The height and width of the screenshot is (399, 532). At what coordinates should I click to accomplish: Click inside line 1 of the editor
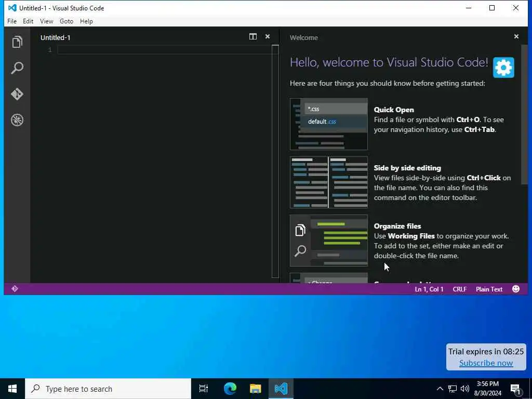[x=165, y=50]
